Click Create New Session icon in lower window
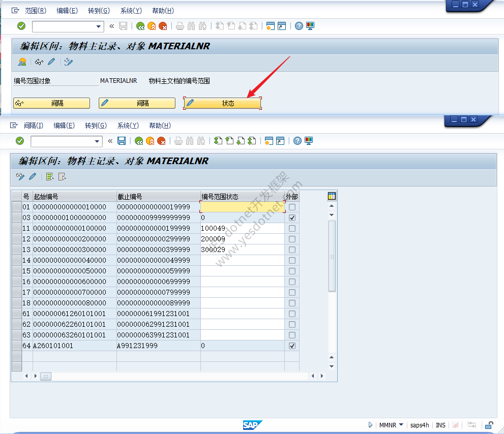This screenshot has height=434, width=504. tap(269, 141)
